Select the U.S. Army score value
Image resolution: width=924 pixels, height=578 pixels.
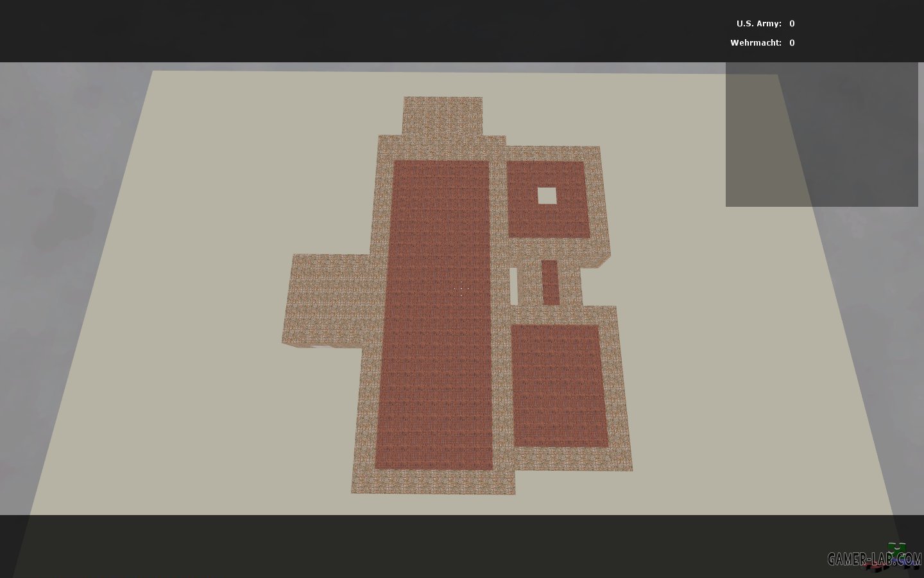pyautogui.click(x=792, y=24)
